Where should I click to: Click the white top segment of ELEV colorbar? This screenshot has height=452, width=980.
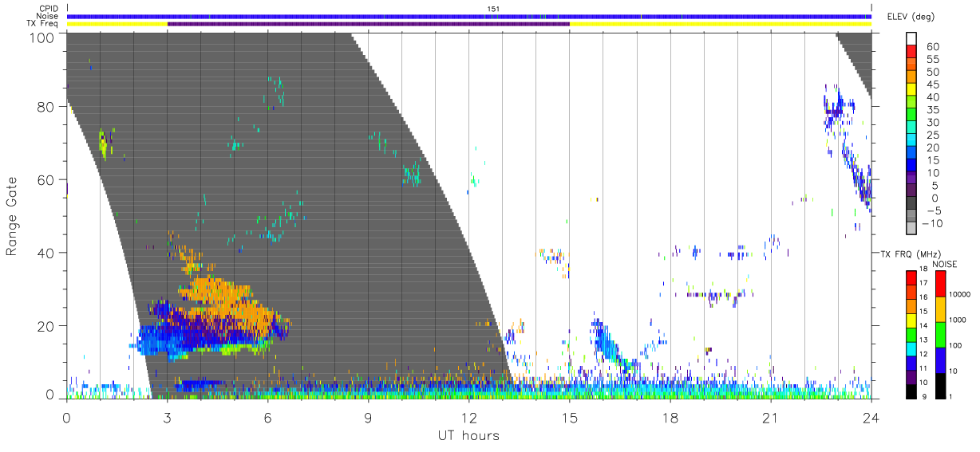pos(911,40)
